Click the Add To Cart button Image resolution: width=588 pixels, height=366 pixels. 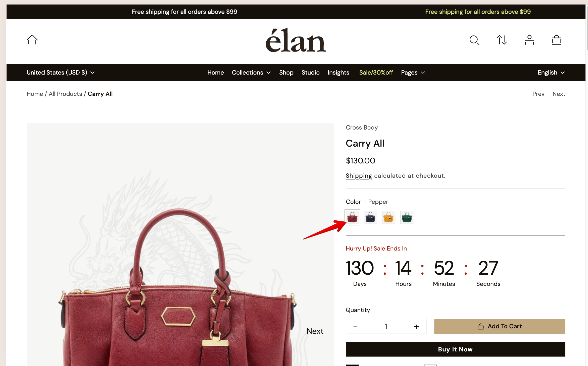pyautogui.click(x=500, y=326)
